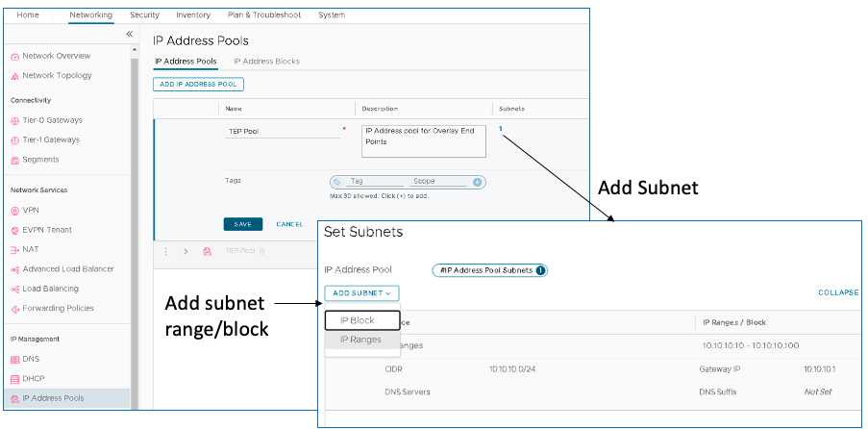Screen dimensions: 868x429
Task: Click the plus icon to add tag
Action: [x=478, y=182]
